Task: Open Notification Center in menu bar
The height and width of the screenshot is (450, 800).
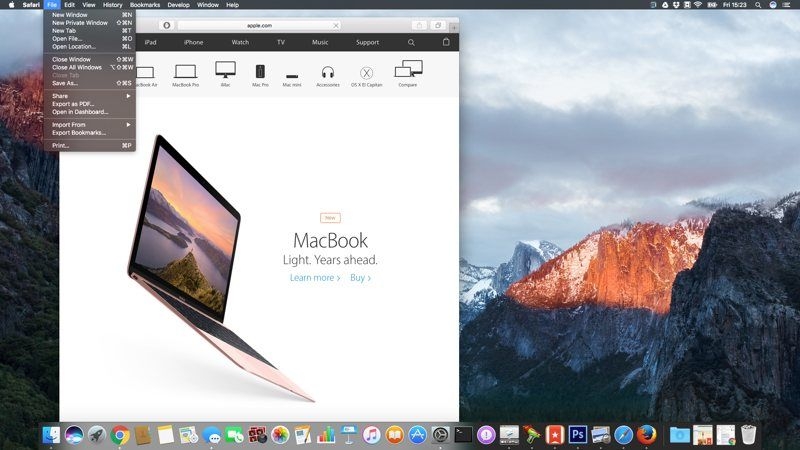Action: coord(786,5)
